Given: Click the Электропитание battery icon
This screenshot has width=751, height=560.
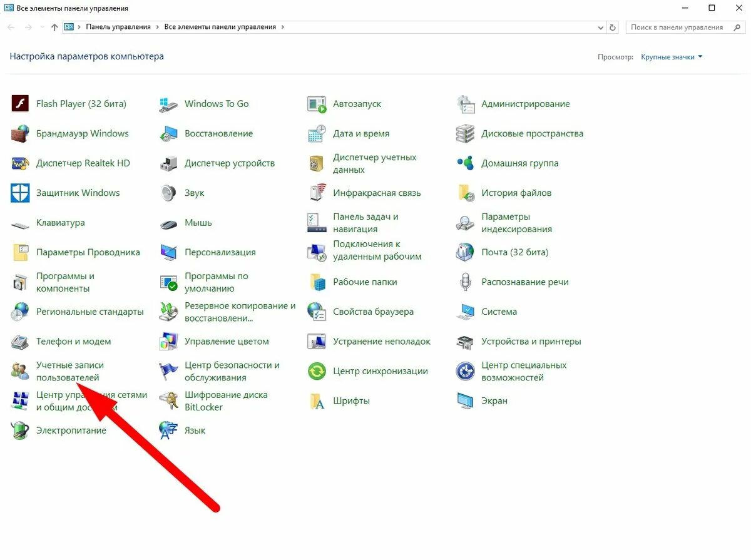Looking at the screenshot, I should pyautogui.click(x=20, y=430).
